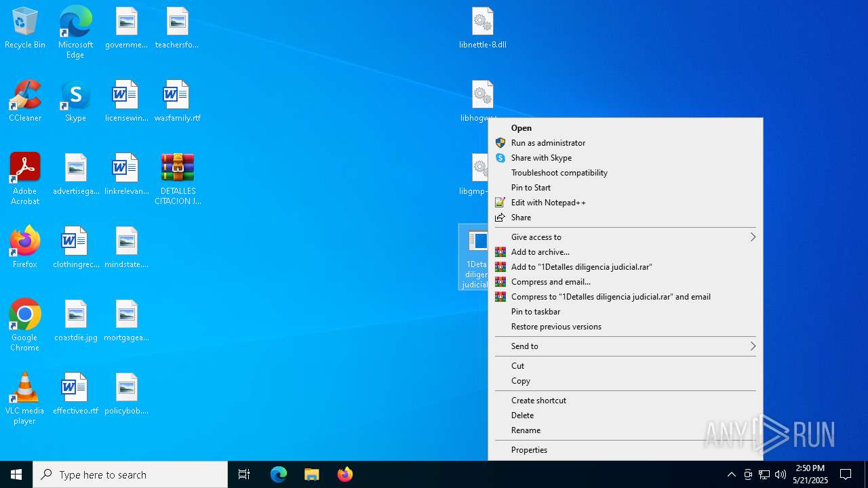
Task: Open the Recycle Bin desktop icon
Action: pos(25,28)
